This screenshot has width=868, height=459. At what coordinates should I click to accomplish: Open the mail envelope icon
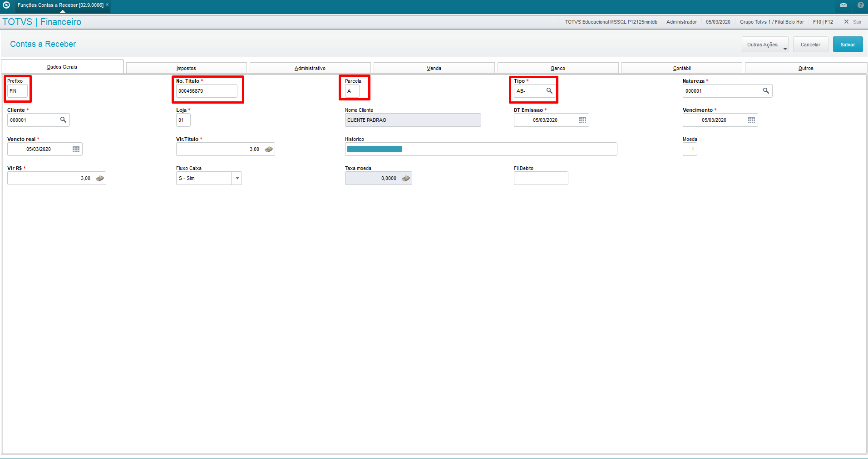pyautogui.click(x=843, y=5)
